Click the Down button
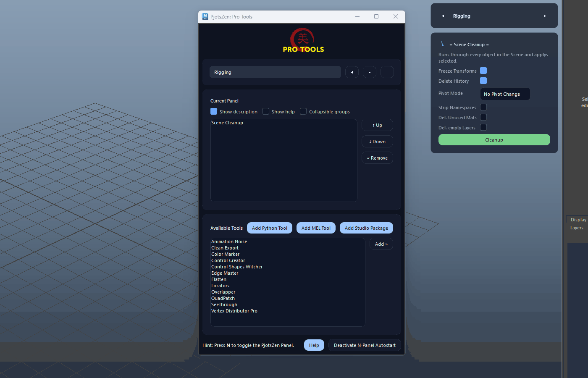The height and width of the screenshot is (378, 588). pyautogui.click(x=377, y=142)
